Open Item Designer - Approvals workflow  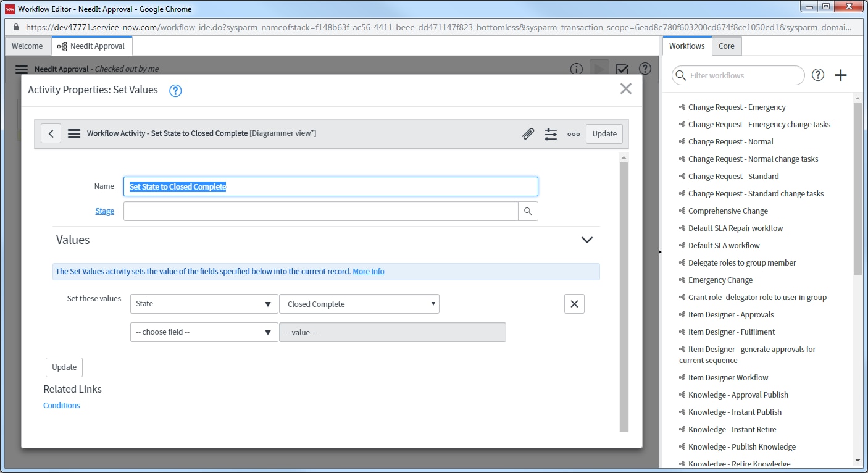(x=731, y=315)
